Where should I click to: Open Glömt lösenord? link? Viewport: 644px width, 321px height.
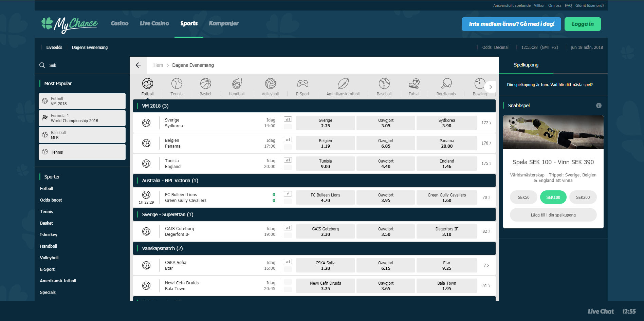590,5
